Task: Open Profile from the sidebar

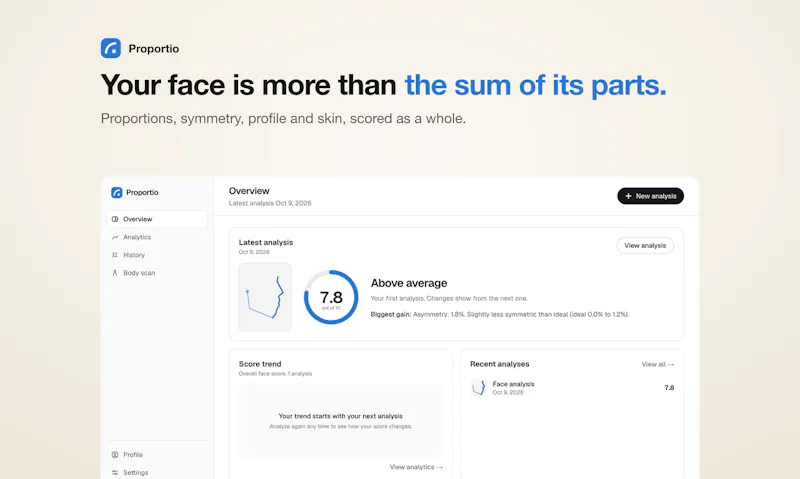Action: click(157, 455)
